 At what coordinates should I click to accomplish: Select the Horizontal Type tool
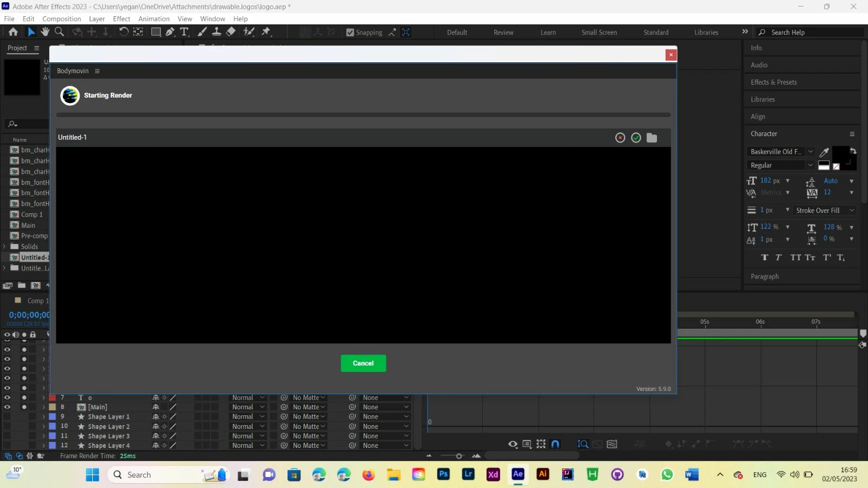(x=184, y=32)
